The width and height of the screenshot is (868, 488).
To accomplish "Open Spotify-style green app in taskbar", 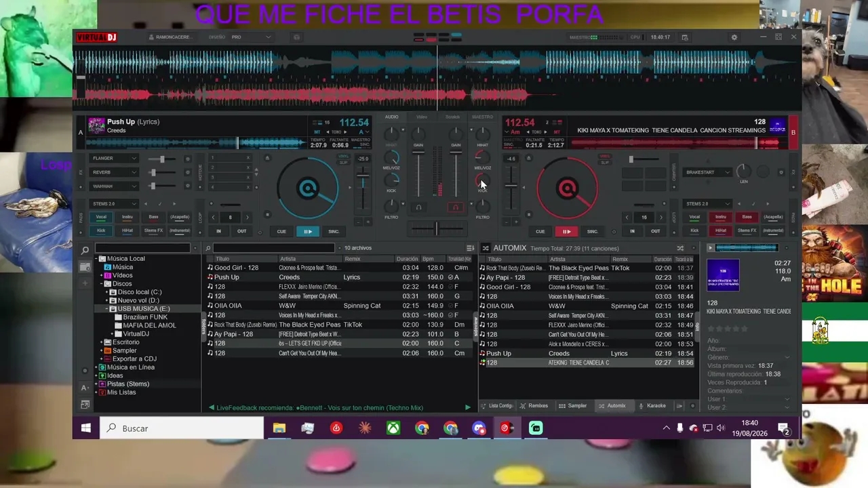I will [x=536, y=428].
